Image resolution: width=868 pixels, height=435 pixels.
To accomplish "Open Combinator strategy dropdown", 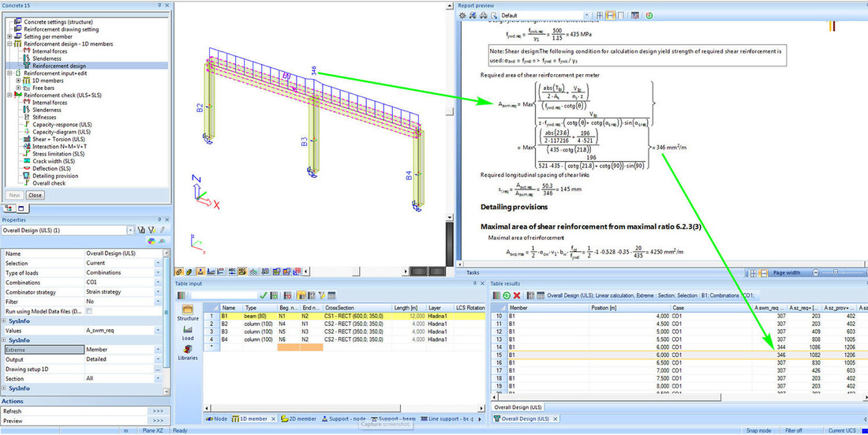I will pyautogui.click(x=159, y=291).
